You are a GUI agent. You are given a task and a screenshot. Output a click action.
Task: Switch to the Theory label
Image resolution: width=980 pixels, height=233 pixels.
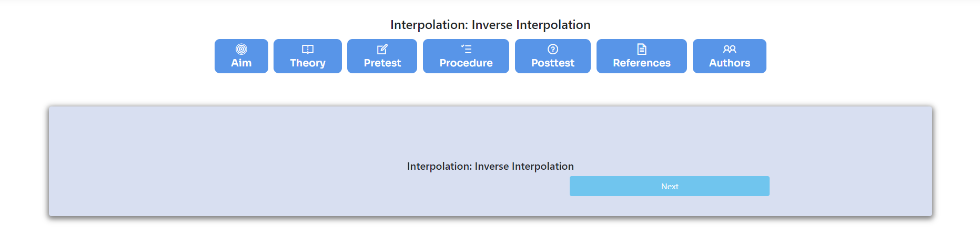[308, 63]
